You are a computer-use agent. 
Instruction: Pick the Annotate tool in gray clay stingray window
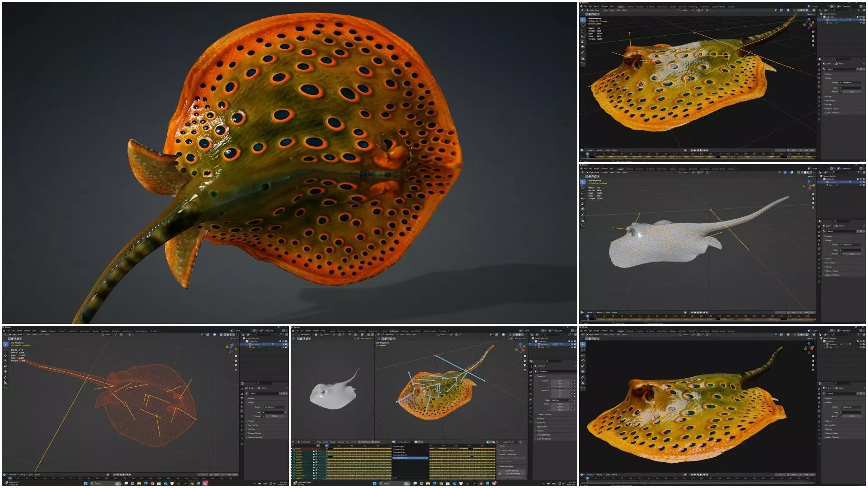pyautogui.click(x=583, y=215)
